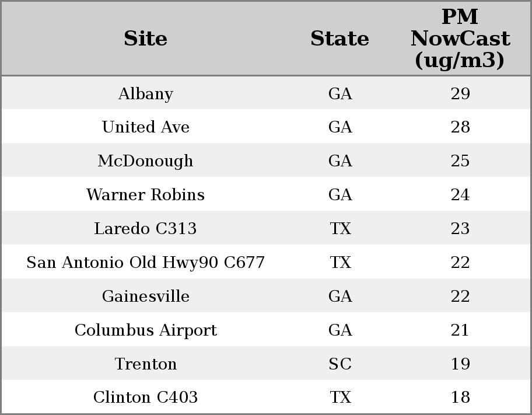The width and height of the screenshot is (532, 415).
Task: Select the PM value 18 for Clinton C403
Action: point(460,397)
